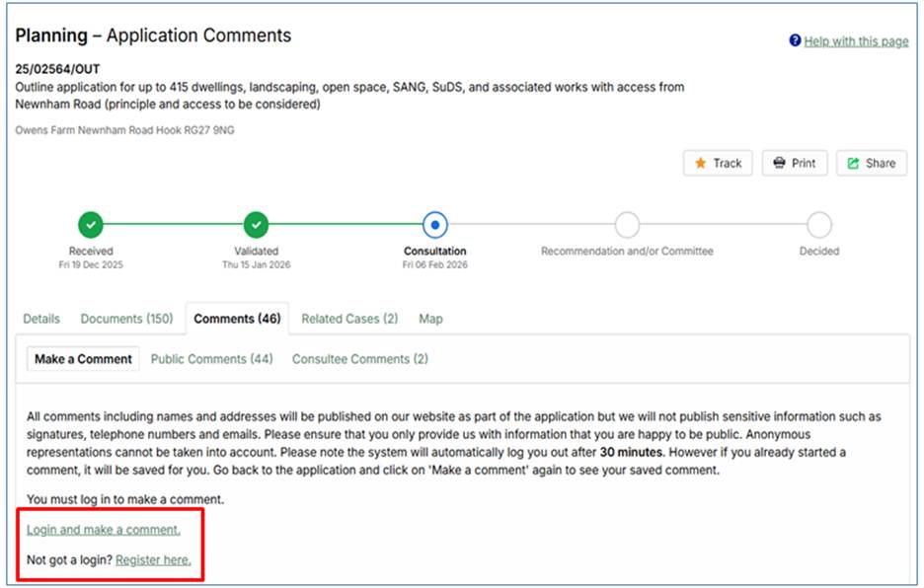Click the Recommendation and/or Committee stage circle
This screenshot has height=588, width=924.
(x=627, y=225)
